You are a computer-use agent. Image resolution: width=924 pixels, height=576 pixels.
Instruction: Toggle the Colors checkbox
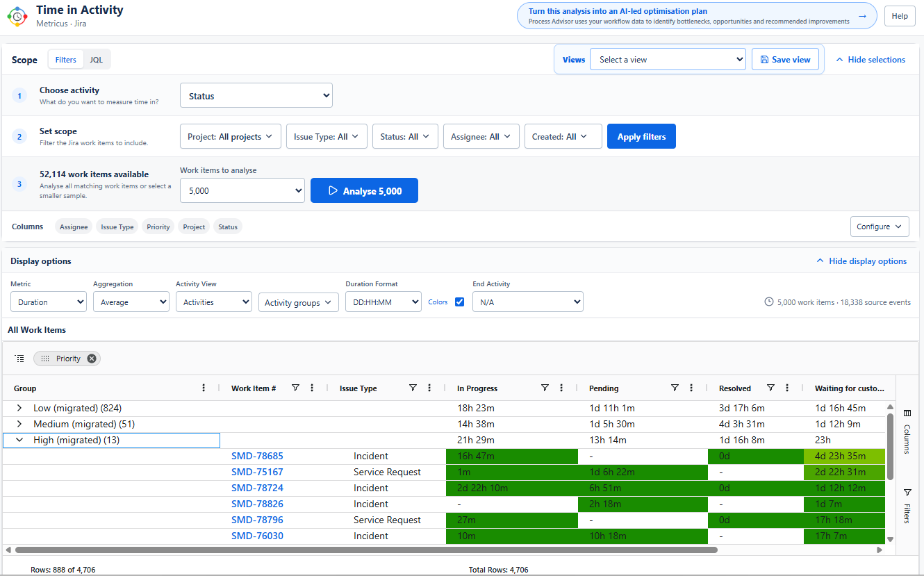click(459, 302)
